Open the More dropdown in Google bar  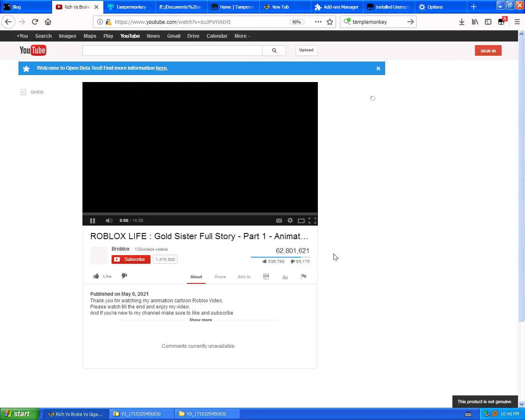point(242,36)
